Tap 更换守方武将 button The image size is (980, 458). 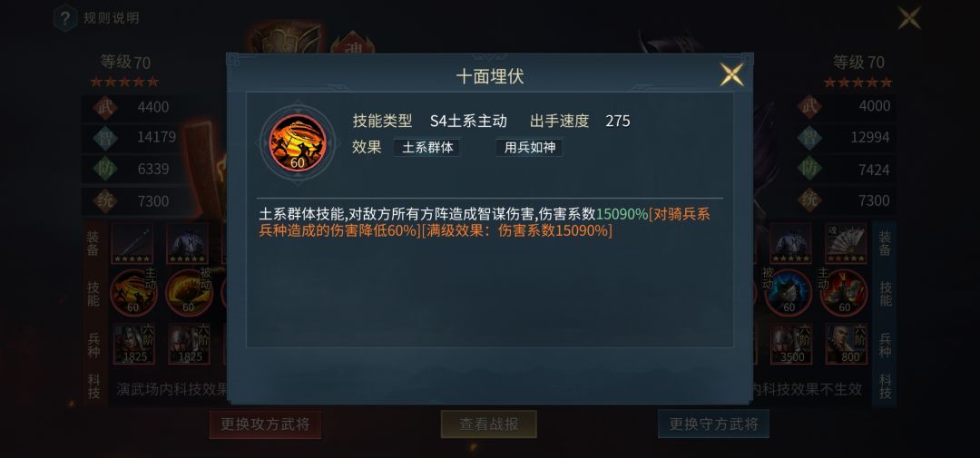713,424
